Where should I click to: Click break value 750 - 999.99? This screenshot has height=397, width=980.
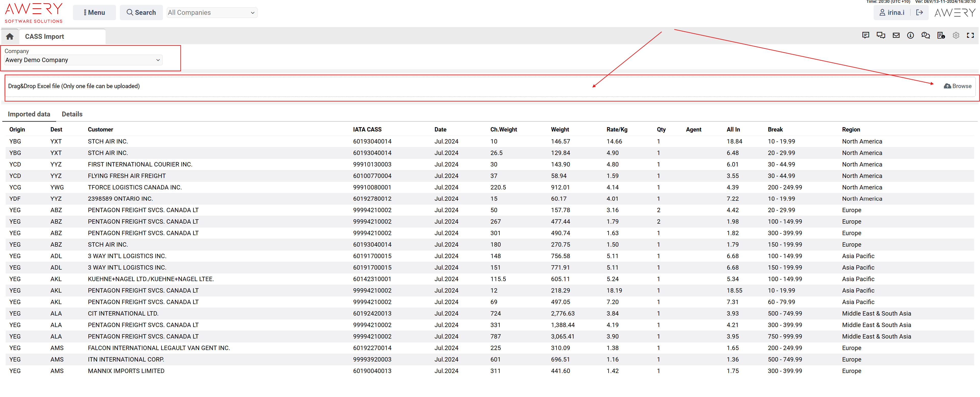(x=785, y=336)
